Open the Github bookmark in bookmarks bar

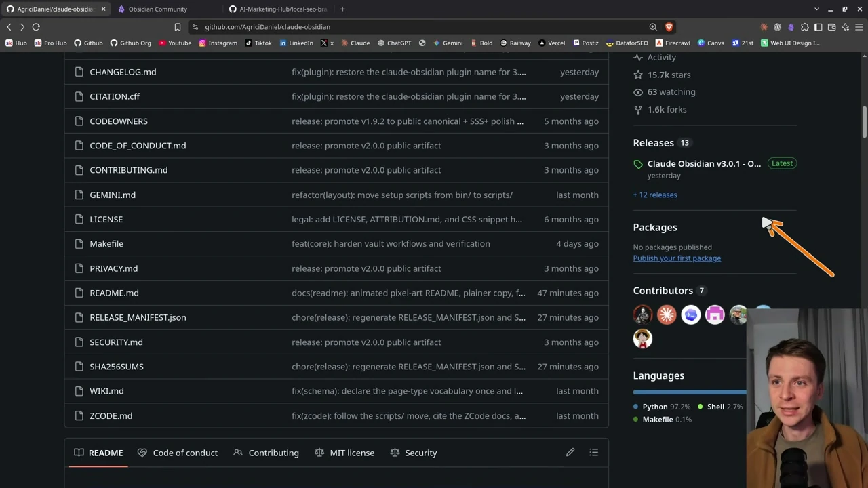(x=88, y=43)
